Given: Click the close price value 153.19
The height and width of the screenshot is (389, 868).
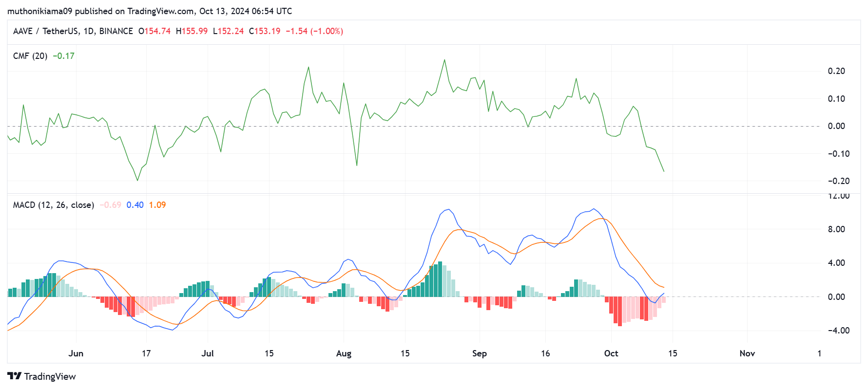Looking at the screenshot, I should [x=267, y=31].
